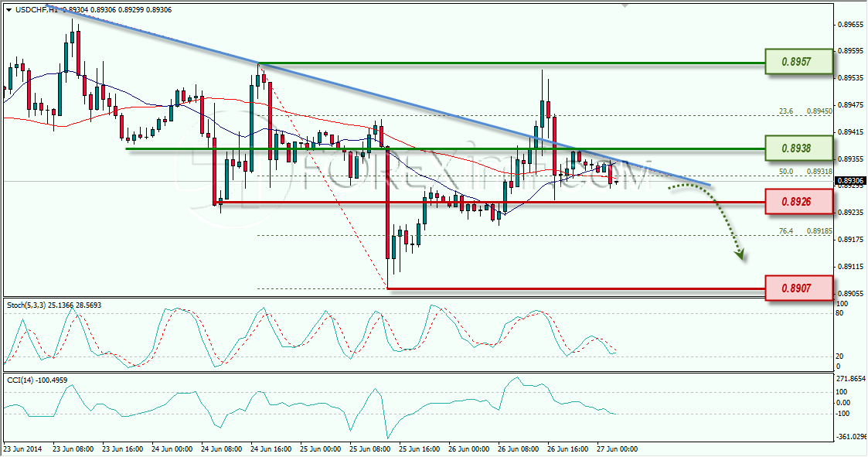Viewport: 868px width, 457px height.
Task: Click the 'Stoch(5,3,3) 25.1366 28.5693' indicator label
Action: click(x=54, y=305)
